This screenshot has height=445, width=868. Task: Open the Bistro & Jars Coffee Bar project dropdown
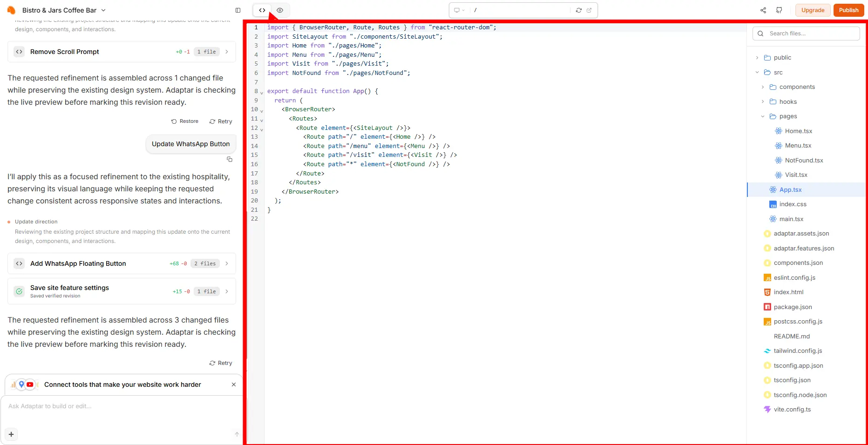pyautogui.click(x=64, y=10)
